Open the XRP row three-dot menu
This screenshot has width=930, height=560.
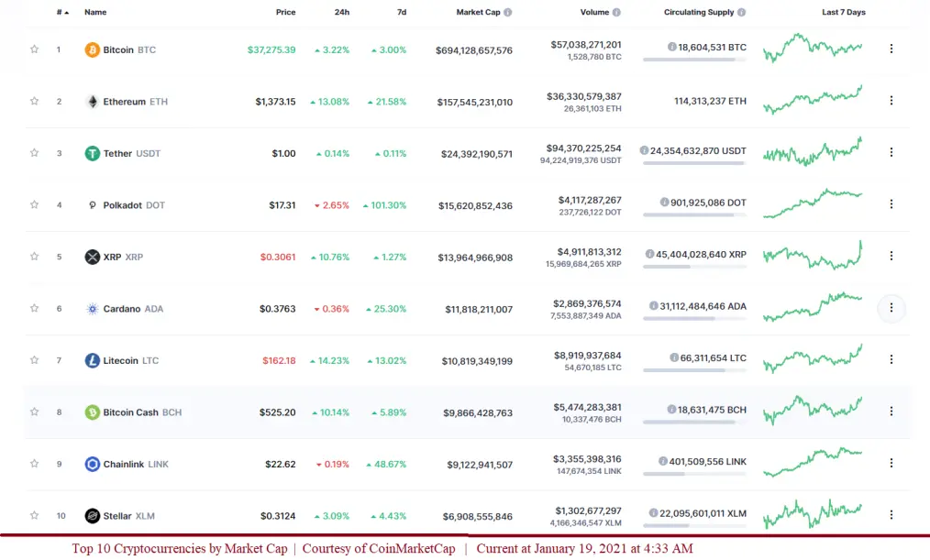click(x=891, y=256)
